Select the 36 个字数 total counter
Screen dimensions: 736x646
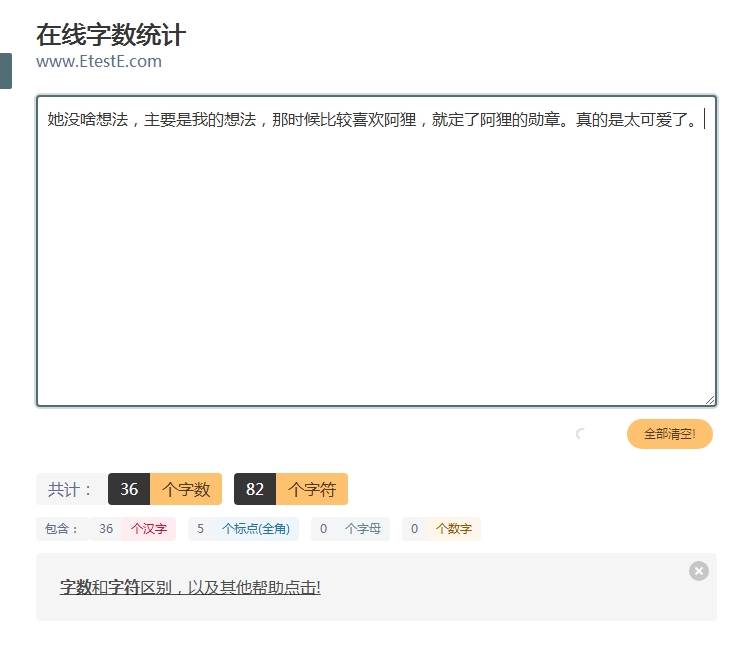tap(165, 489)
